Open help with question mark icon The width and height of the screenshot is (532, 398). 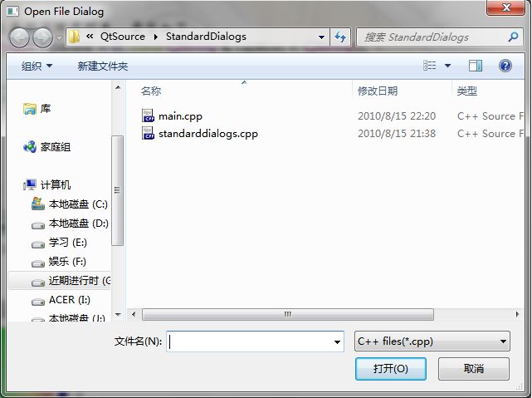click(x=505, y=65)
